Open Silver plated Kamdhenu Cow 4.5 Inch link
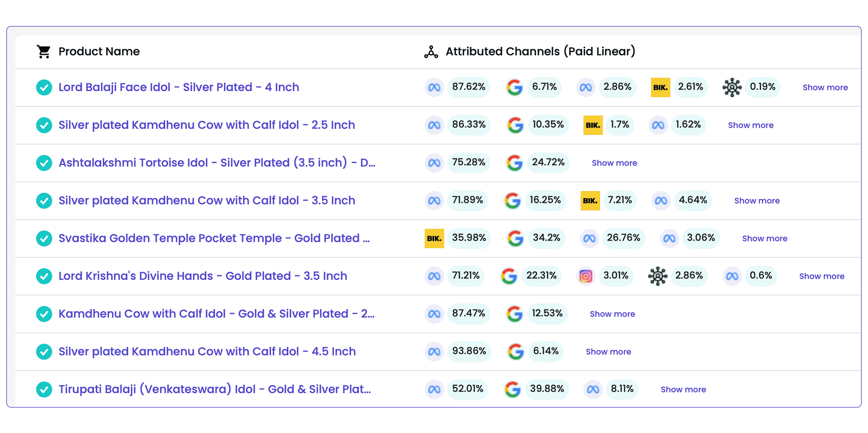The image size is (868, 433). pyautogui.click(x=207, y=351)
